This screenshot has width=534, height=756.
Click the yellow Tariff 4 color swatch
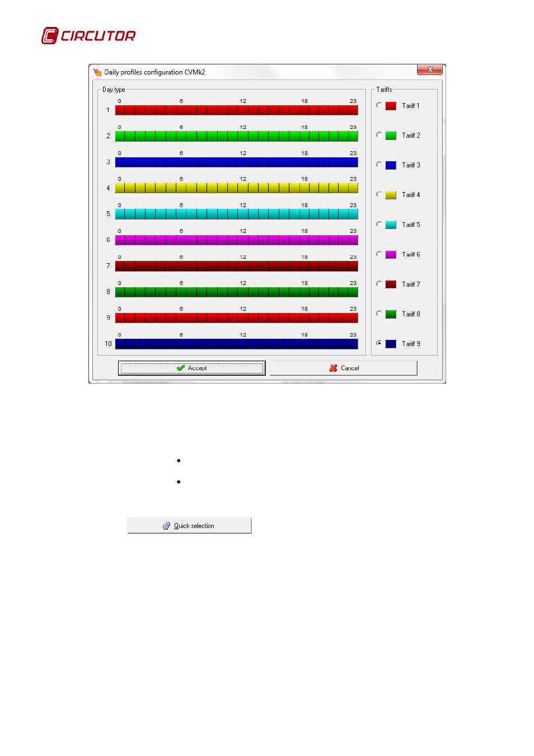(391, 195)
